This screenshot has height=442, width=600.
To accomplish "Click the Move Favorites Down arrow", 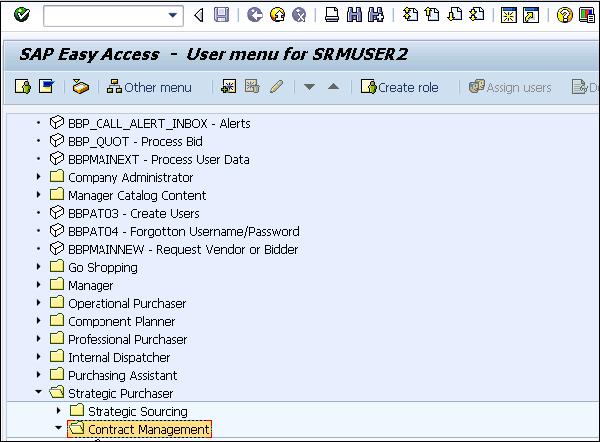I will [x=309, y=87].
